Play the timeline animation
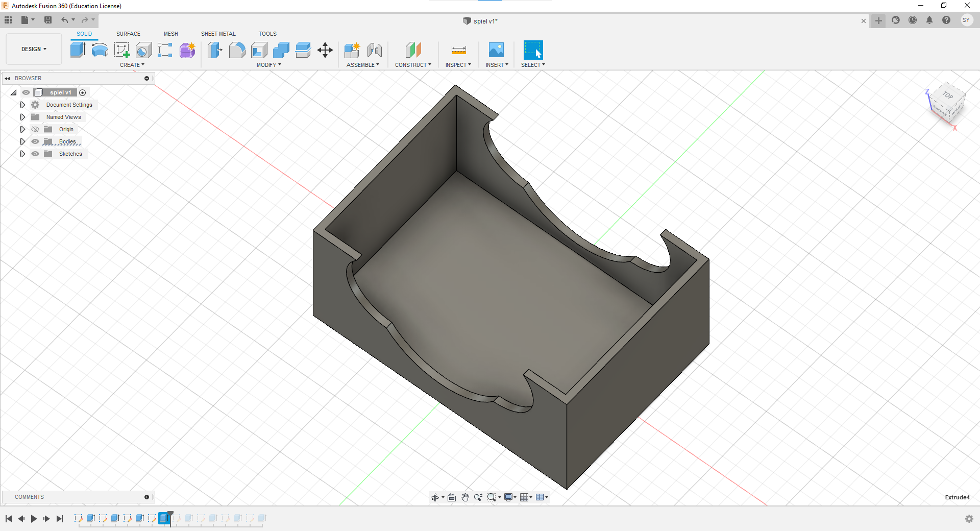The height and width of the screenshot is (531, 980). tap(34, 519)
